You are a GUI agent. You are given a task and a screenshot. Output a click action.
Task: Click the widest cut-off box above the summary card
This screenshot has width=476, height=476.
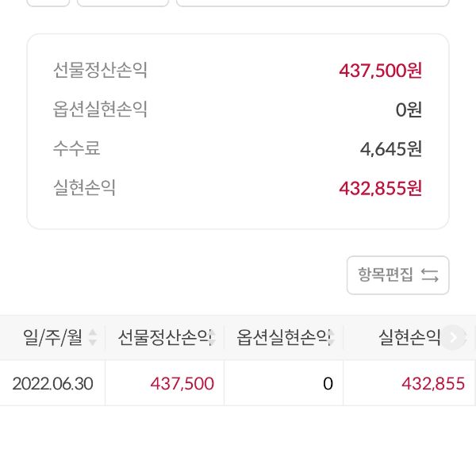pyautogui.click(x=313, y=3)
